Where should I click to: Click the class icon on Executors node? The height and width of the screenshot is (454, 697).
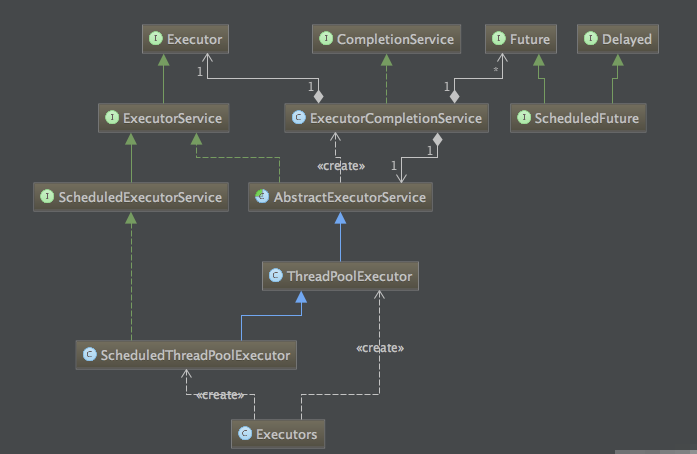coord(245,434)
